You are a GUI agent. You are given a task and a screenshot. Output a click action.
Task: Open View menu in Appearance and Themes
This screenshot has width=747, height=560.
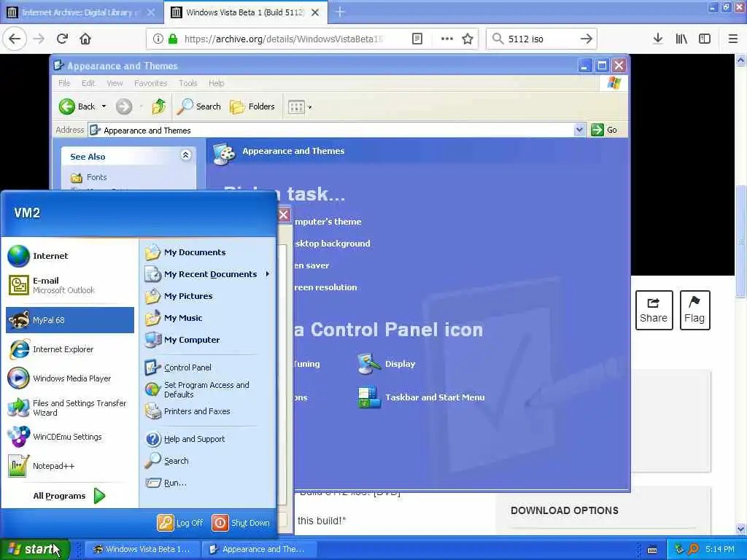115,83
